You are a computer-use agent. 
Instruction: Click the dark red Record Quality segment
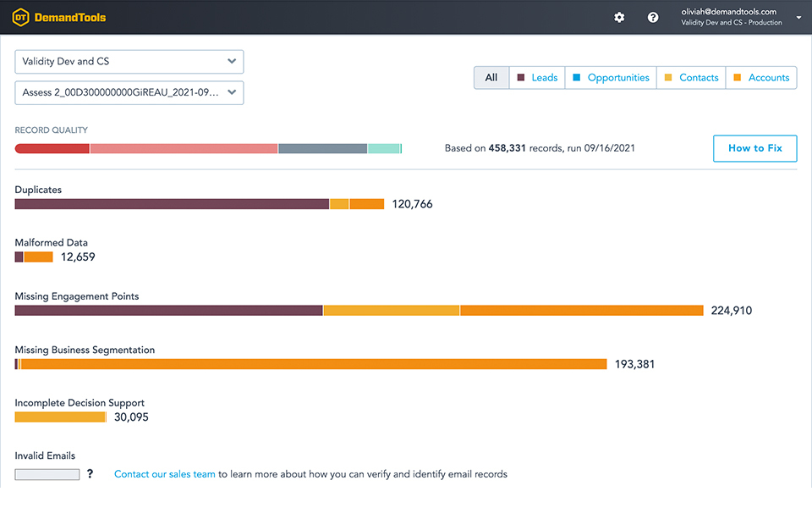52,149
